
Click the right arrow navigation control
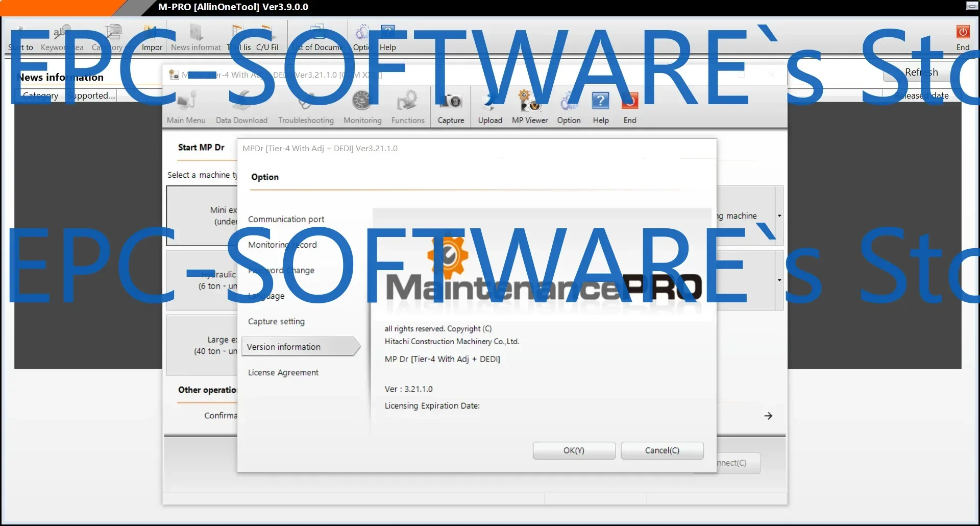(768, 415)
